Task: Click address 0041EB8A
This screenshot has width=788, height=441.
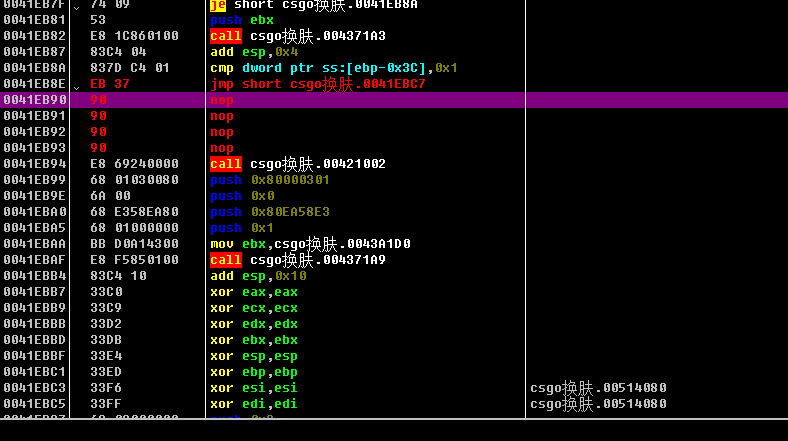Action: (34, 68)
